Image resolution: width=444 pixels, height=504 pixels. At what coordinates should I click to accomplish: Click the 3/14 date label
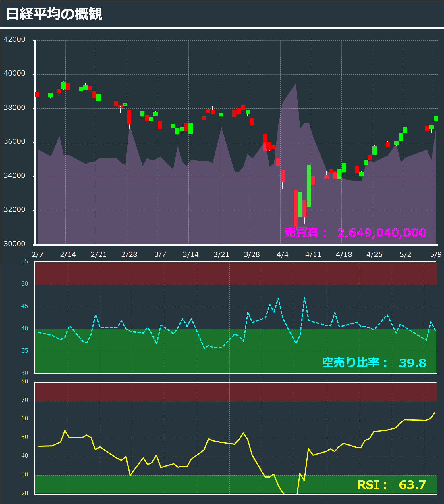point(191,254)
